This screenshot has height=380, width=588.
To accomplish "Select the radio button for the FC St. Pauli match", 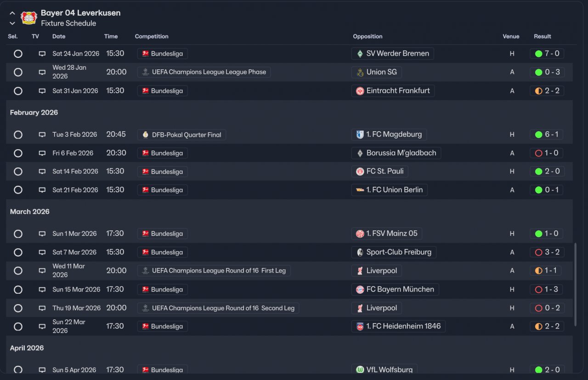I will tap(18, 172).
